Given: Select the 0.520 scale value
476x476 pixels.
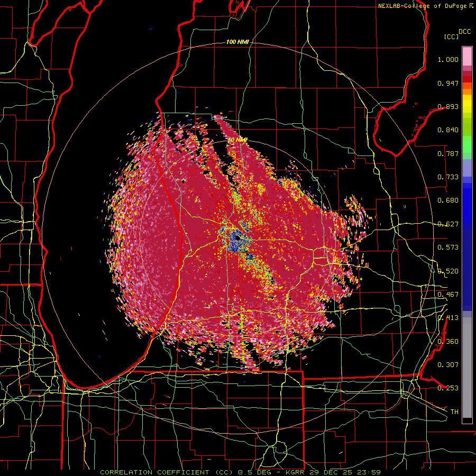Looking at the screenshot, I should [448, 271].
